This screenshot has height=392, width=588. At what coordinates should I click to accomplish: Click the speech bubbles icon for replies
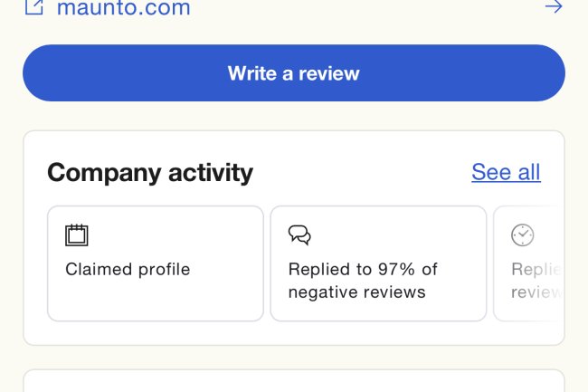[299, 235]
